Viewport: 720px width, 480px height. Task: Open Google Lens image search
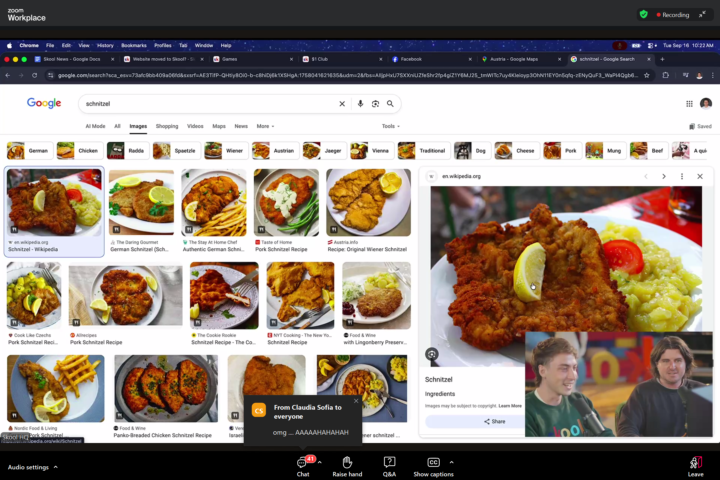click(375, 104)
